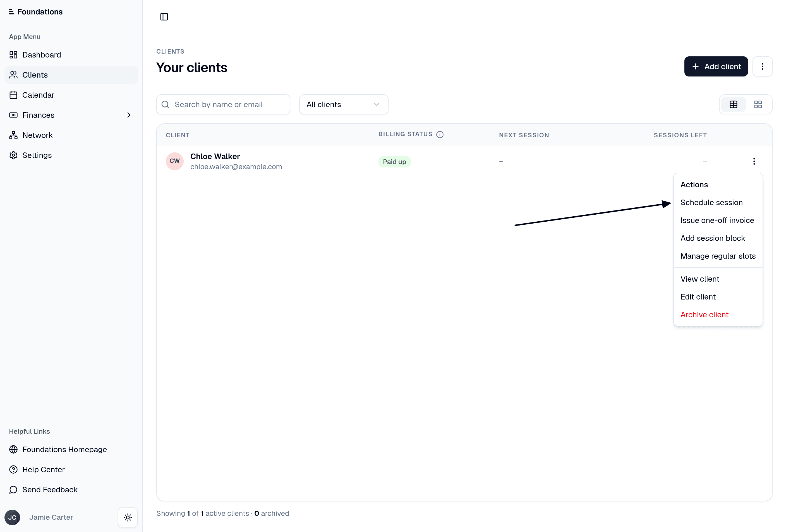This screenshot has width=786, height=532.
Task: Select Archive client in red
Action: (718, 315)
